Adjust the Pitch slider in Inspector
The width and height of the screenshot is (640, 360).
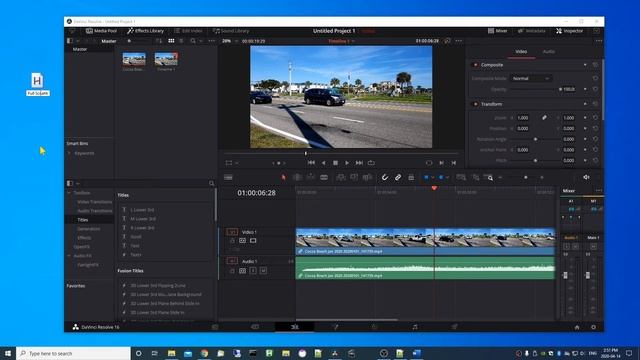536,160
